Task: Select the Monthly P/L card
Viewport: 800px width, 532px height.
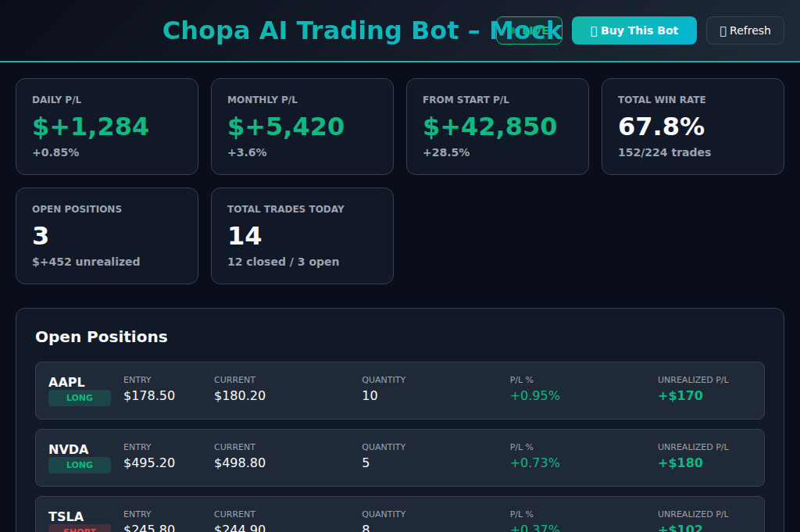Action: coord(302,127)
